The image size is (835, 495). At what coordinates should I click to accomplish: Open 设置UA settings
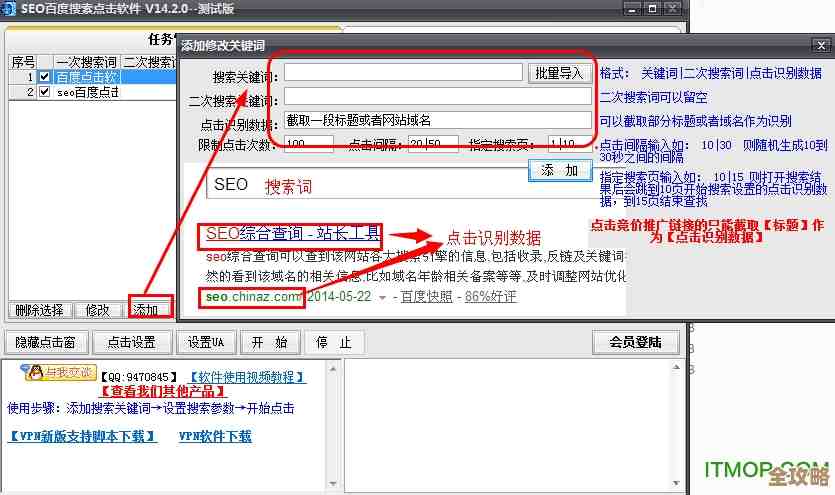pyautogui.click(x=206, y=342)
